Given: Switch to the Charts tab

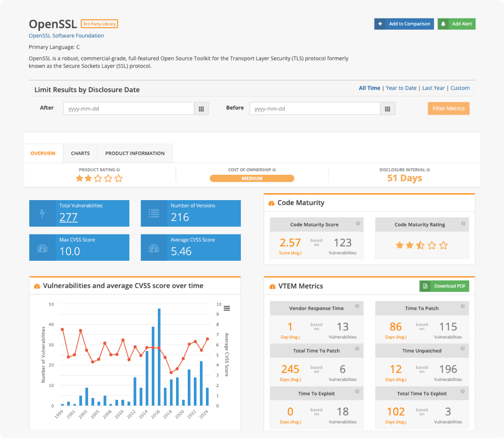Looking at the screenshot, I should coord(80,153).
